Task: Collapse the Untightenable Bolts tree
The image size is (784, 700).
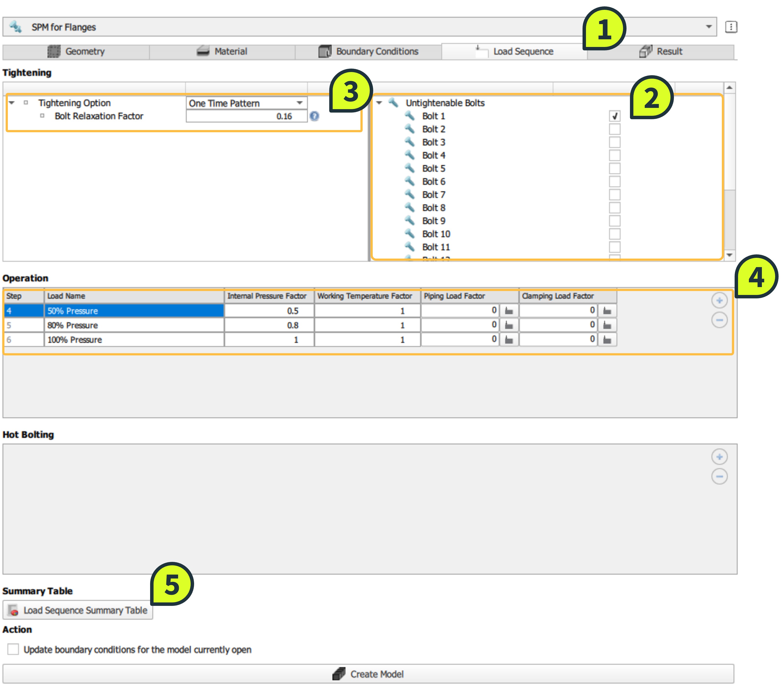Action: point(379,103)
